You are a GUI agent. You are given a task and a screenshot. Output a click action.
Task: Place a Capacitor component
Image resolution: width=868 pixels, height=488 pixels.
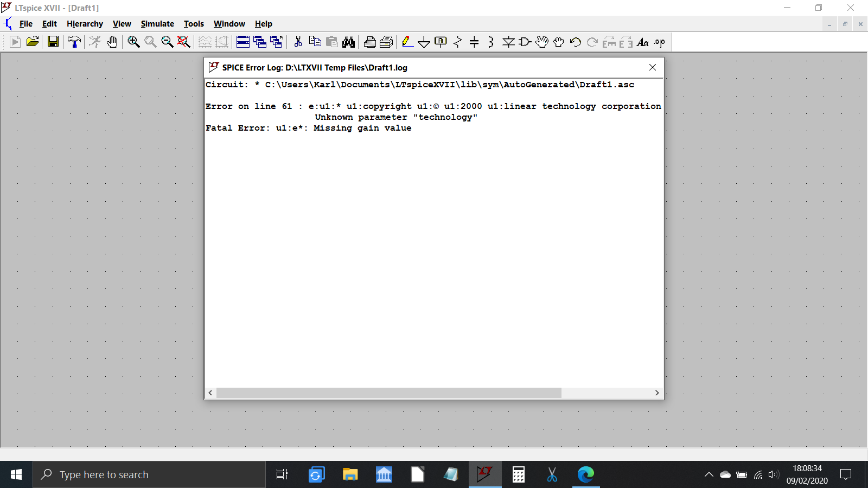click(474, 42)
